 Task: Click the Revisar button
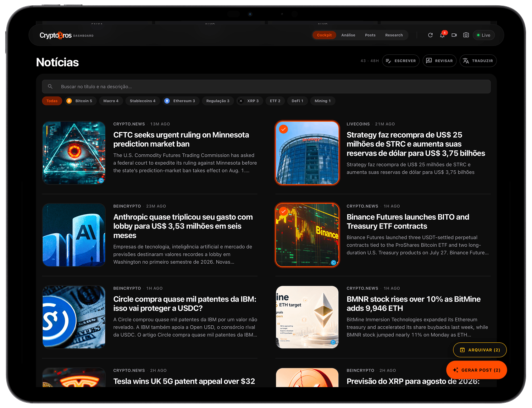[x=439, y=61]
